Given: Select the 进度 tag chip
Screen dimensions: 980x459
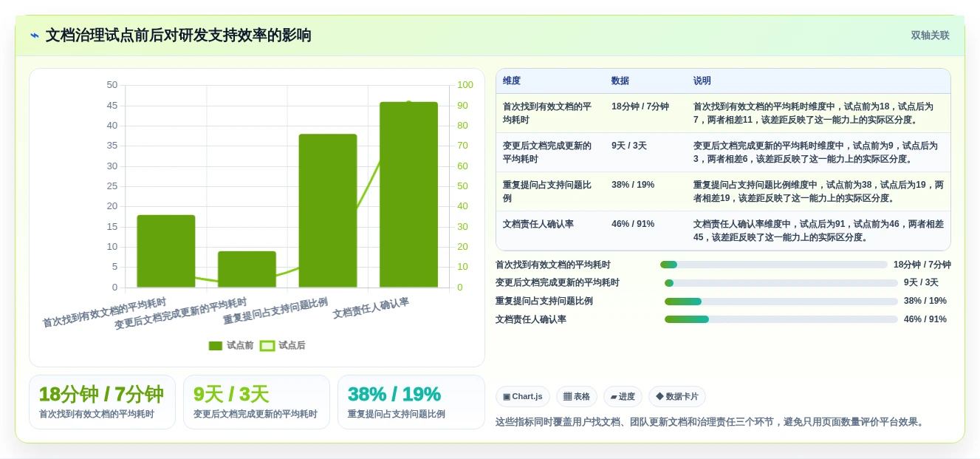Looking at the screenshot, I should (623, 396).
